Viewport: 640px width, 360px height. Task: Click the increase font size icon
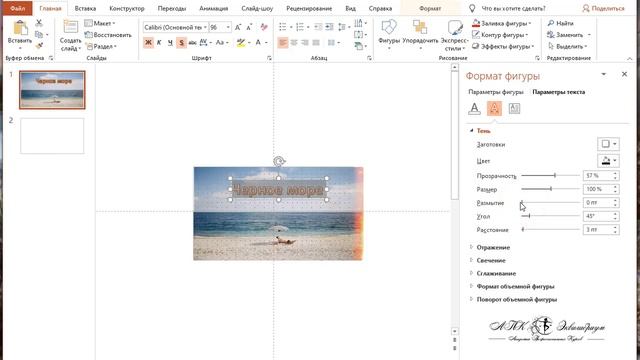238,27
